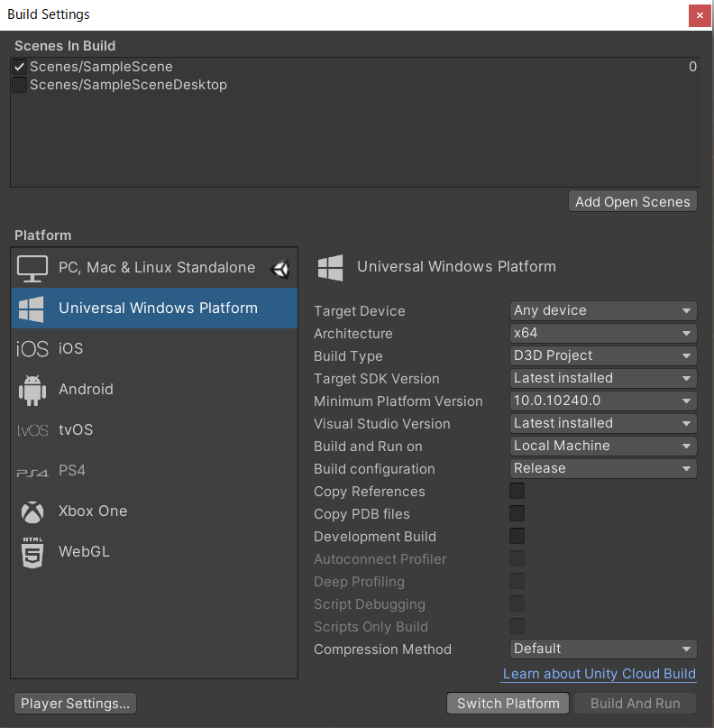Click the Universal Windows Platform header title

click(x=456, y=267)
